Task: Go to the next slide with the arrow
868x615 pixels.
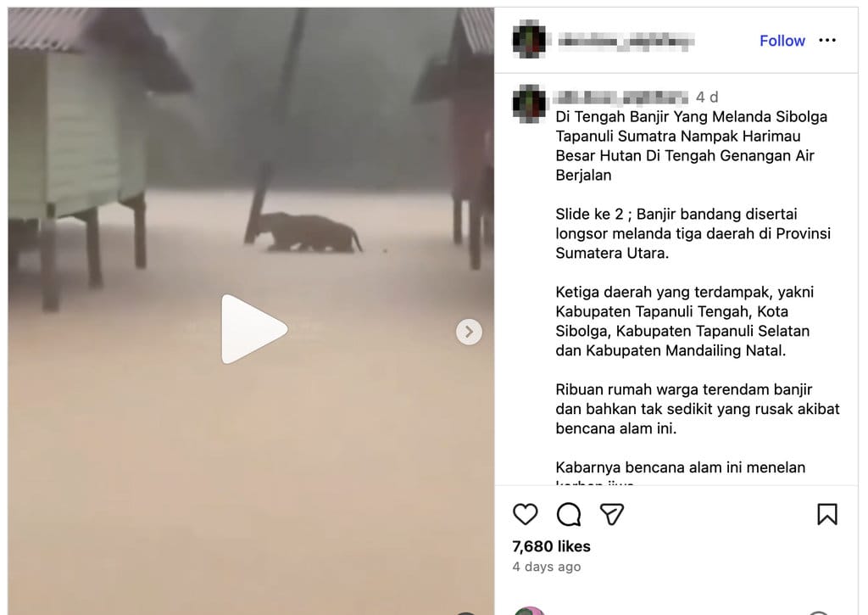Action: coord(469,332)
